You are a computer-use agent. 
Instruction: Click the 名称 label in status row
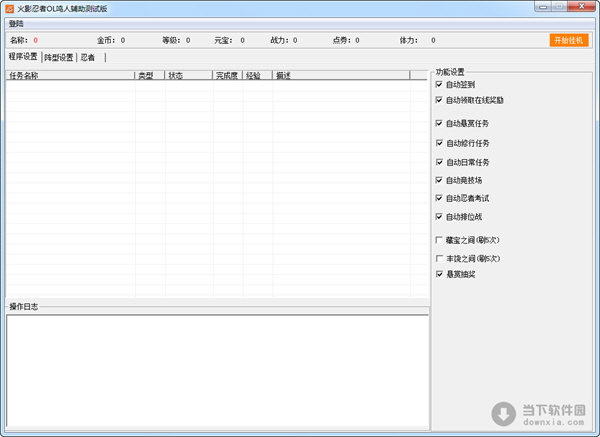[x=19, y=40]
